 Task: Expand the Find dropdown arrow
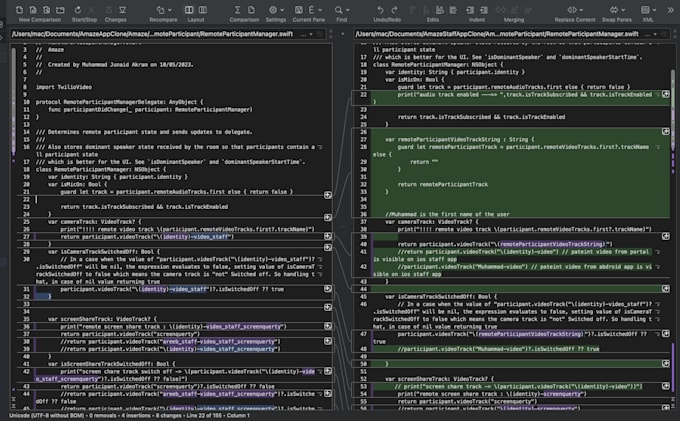click(347, 10)
